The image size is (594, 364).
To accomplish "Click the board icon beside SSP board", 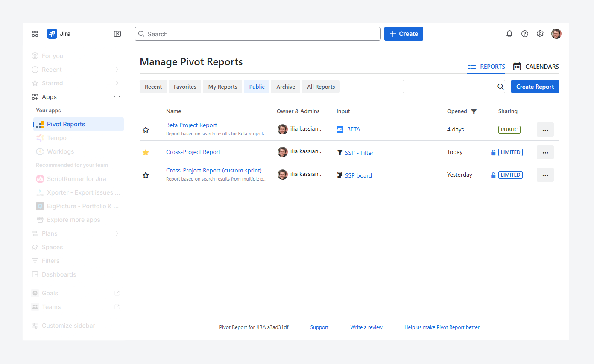I will click(340, 175).
